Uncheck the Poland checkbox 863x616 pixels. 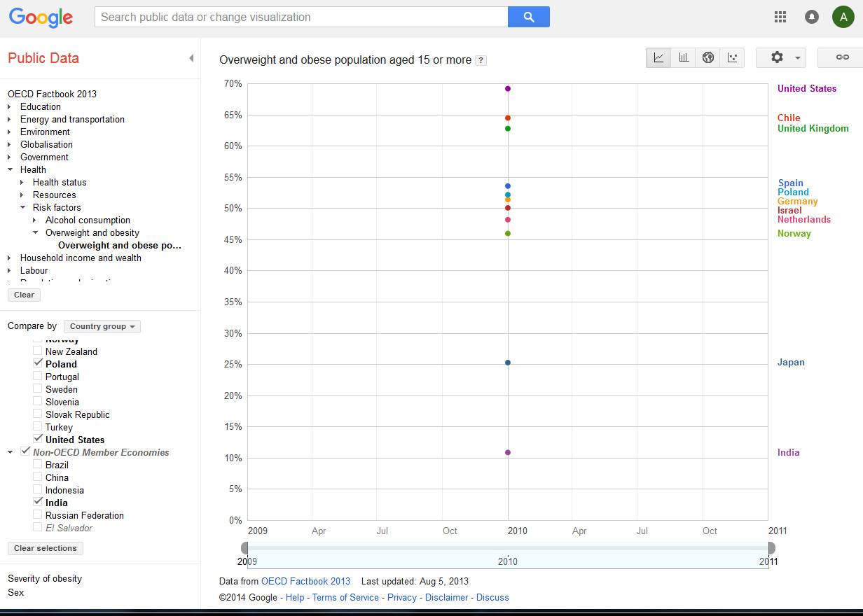tap(38, 363)
